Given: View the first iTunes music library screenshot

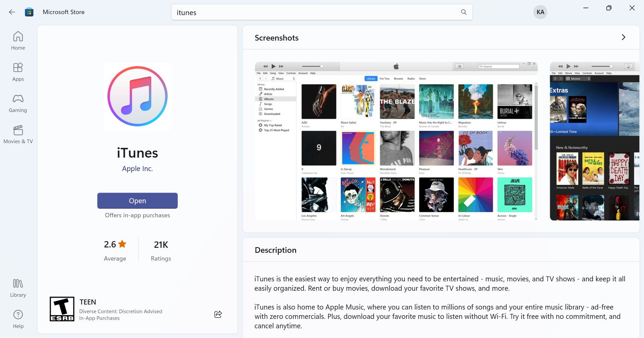Looking at the screenshot, I should (396, 141).
